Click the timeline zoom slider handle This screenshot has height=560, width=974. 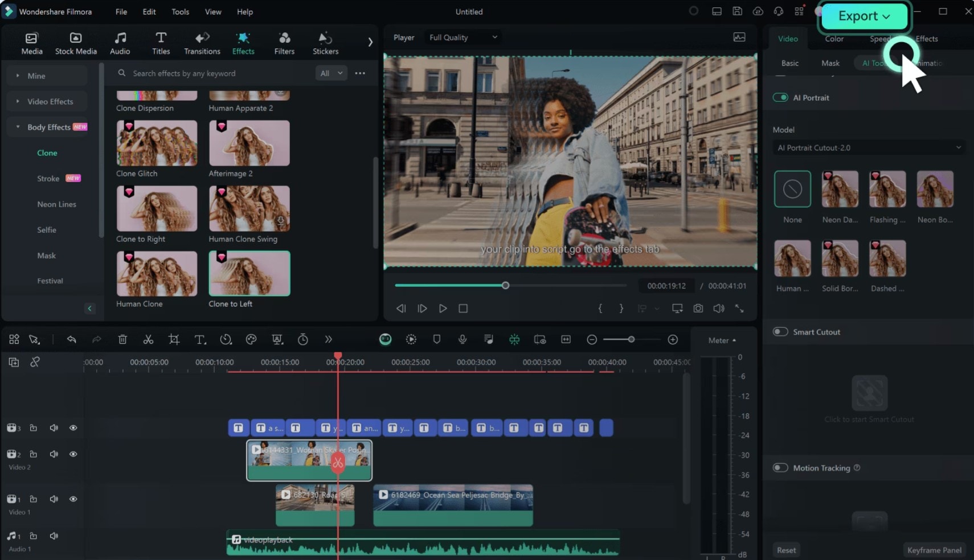(x=631, y=339)
